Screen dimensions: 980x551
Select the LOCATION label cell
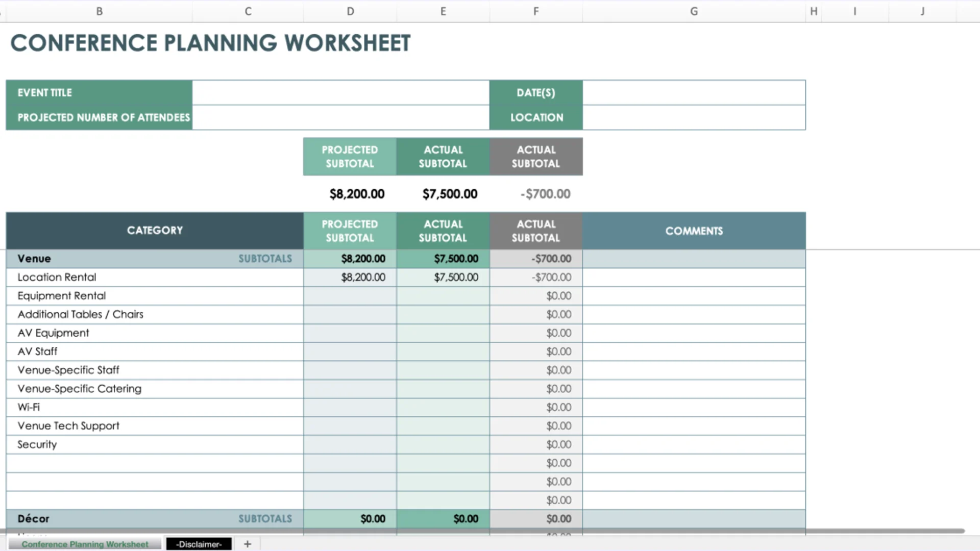coord(536,117)
